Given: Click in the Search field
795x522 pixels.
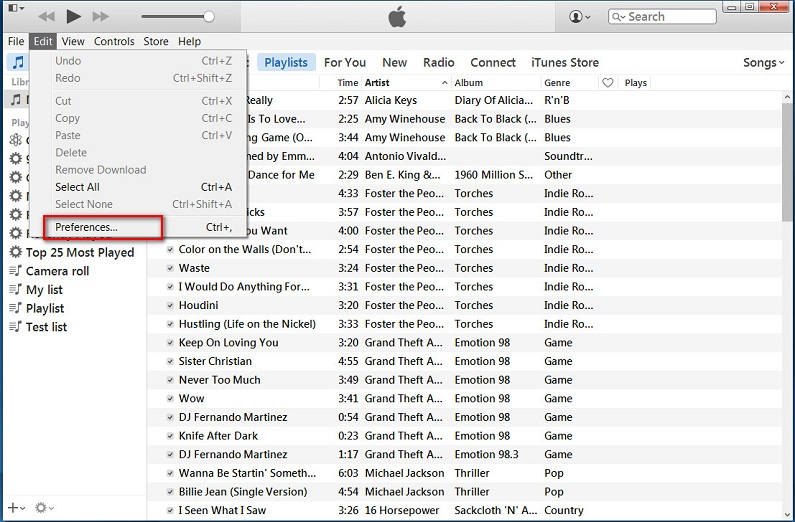Looking at the screenshot, I should (662, 17).
